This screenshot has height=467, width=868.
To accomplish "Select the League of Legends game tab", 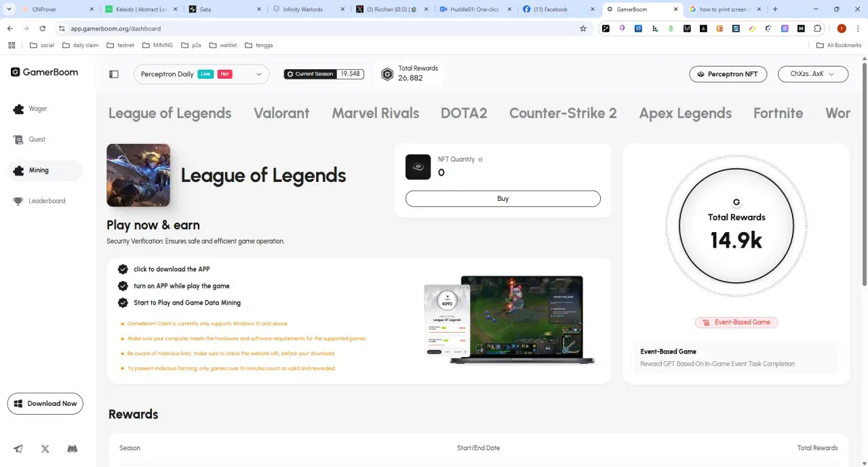I will (170, 113).
